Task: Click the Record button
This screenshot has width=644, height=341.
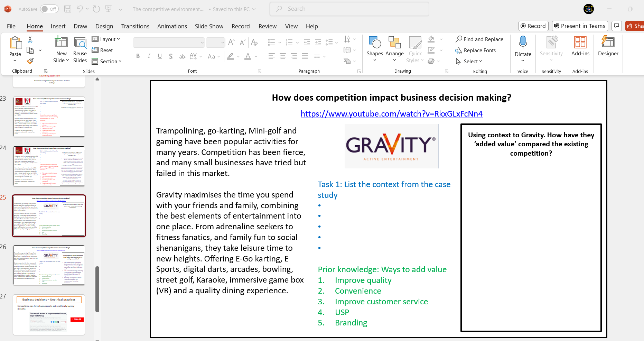Action: (x=533, y=26)
